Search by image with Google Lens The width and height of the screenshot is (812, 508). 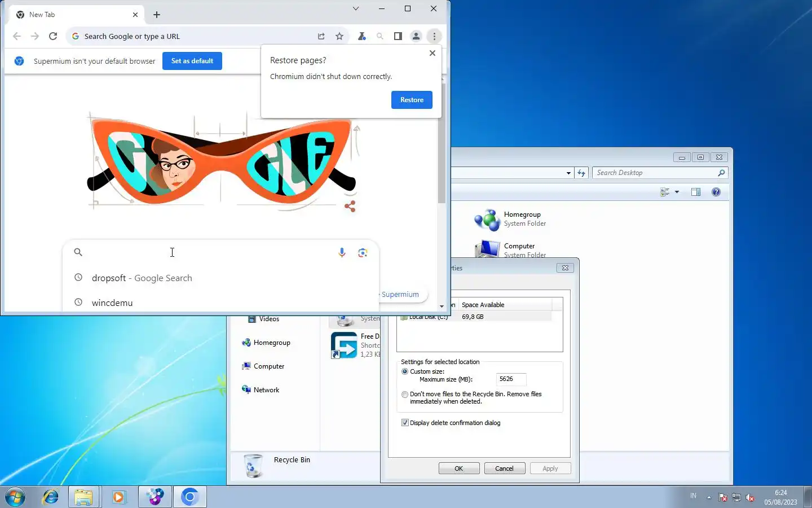point(363,252)
